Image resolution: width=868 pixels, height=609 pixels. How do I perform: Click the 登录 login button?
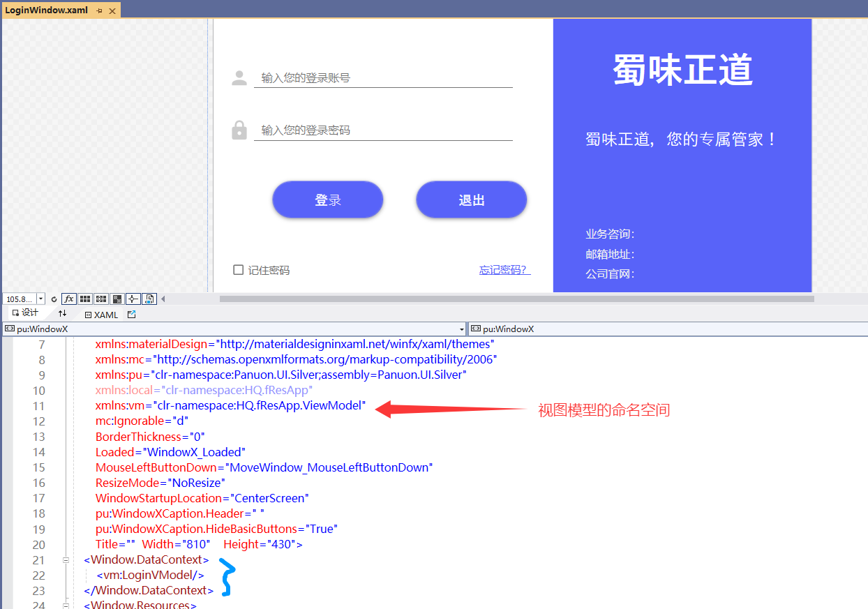328,200
